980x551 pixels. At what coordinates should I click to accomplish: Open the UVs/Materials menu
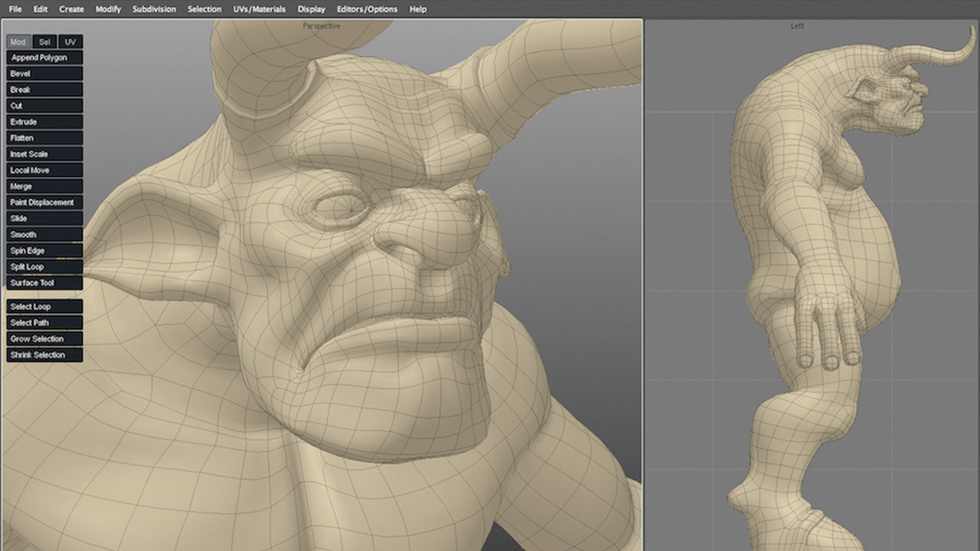click(259, 9)
